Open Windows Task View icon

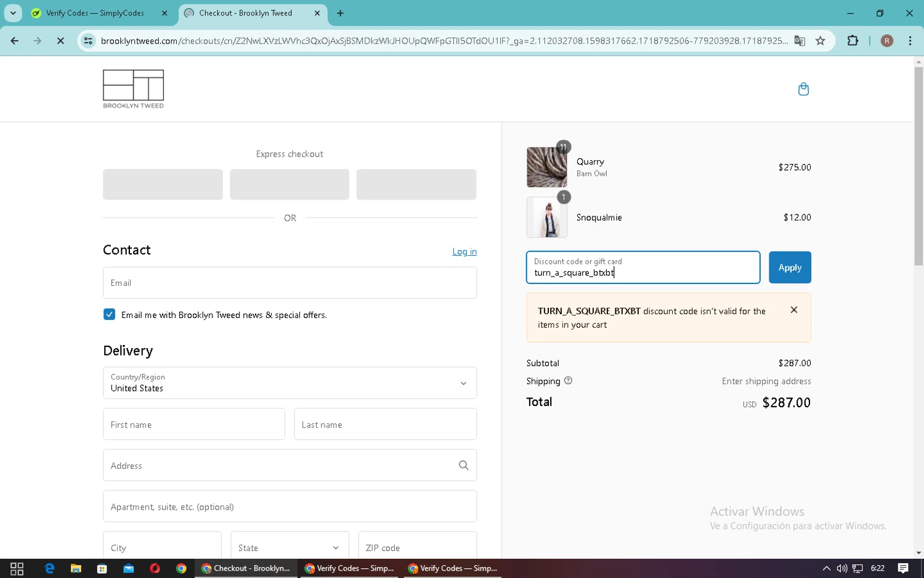pyautogui.click(x=17, y=568)
